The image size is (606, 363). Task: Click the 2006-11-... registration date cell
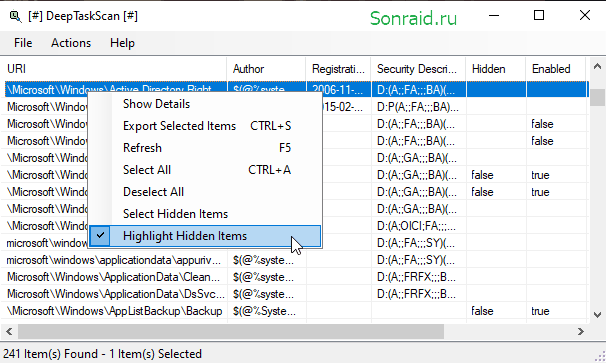point(338,90)
